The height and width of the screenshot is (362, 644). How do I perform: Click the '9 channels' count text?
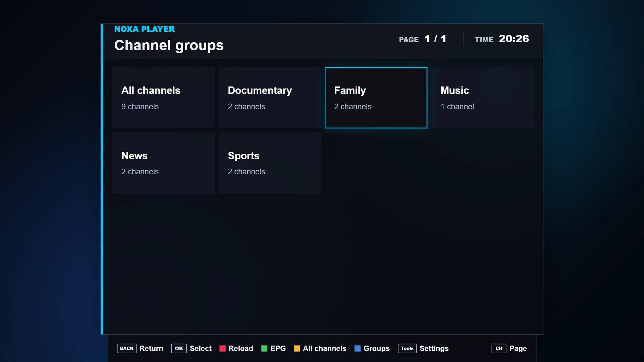(x=140, y=107)
